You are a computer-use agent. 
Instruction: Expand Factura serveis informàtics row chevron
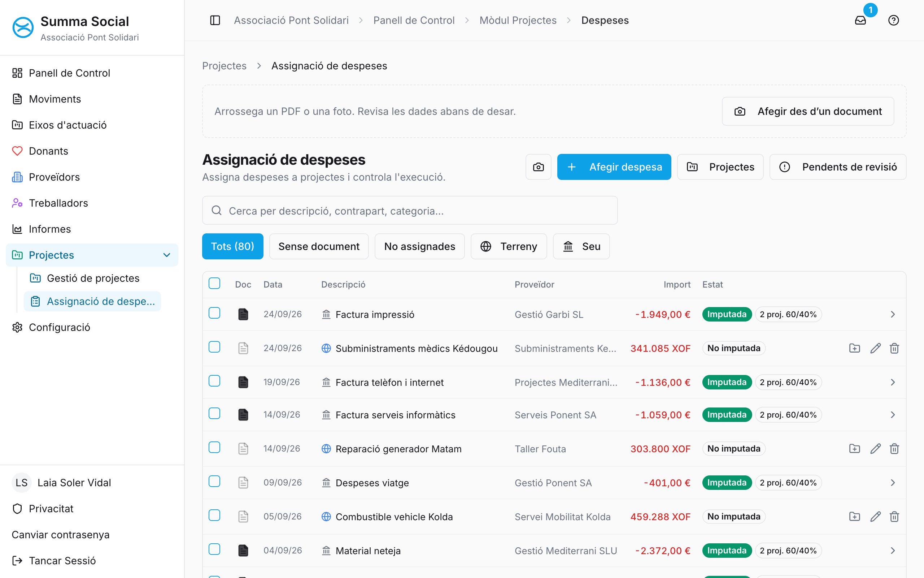pos(893,415)
